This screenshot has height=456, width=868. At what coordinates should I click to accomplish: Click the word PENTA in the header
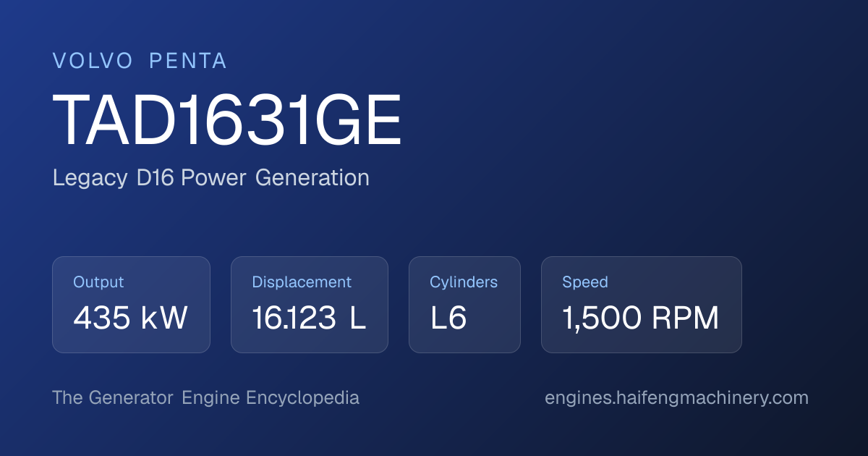coord(188,62)
